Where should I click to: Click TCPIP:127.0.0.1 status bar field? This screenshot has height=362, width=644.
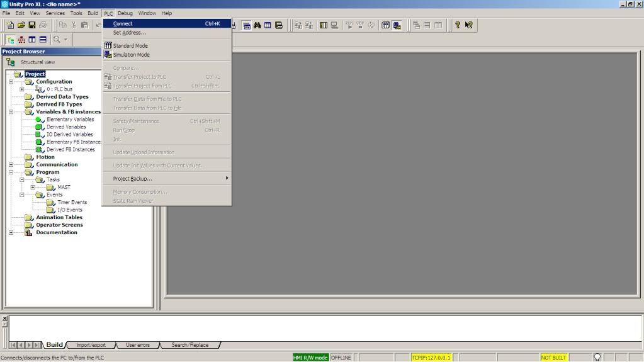[x=431, y=358]
